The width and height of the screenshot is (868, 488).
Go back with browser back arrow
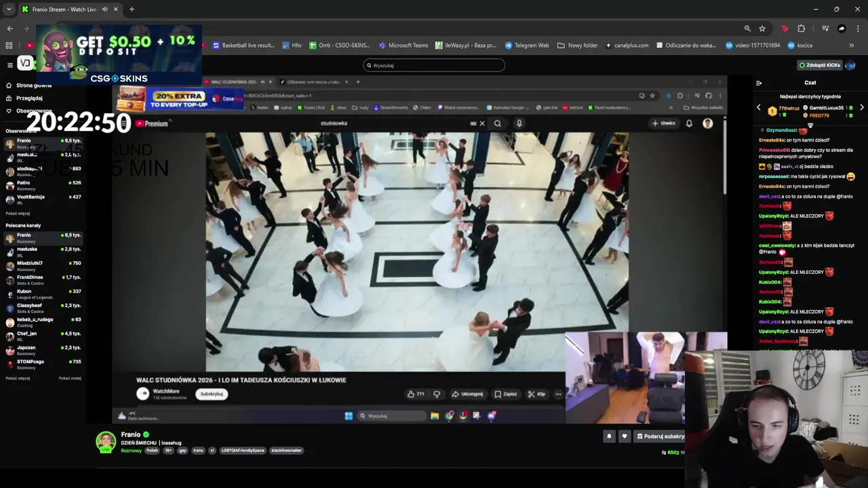9,28
